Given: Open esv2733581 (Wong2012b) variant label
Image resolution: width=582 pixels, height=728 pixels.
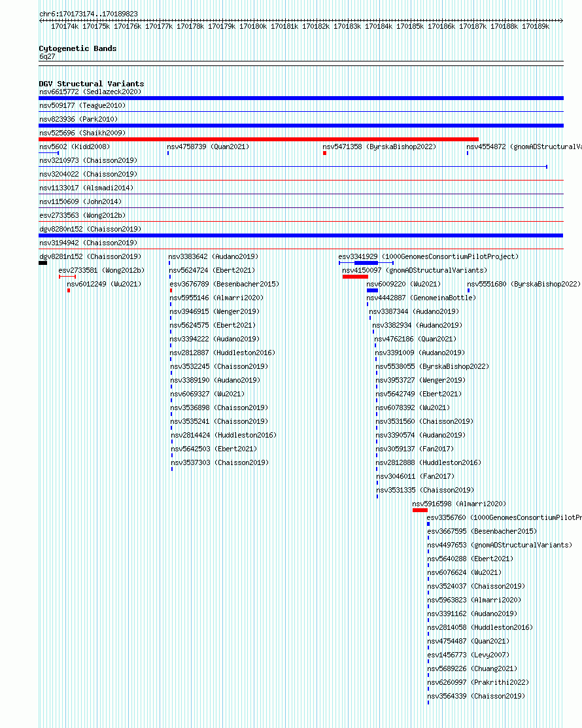Looking at the screenshot, I should [101, 270].
